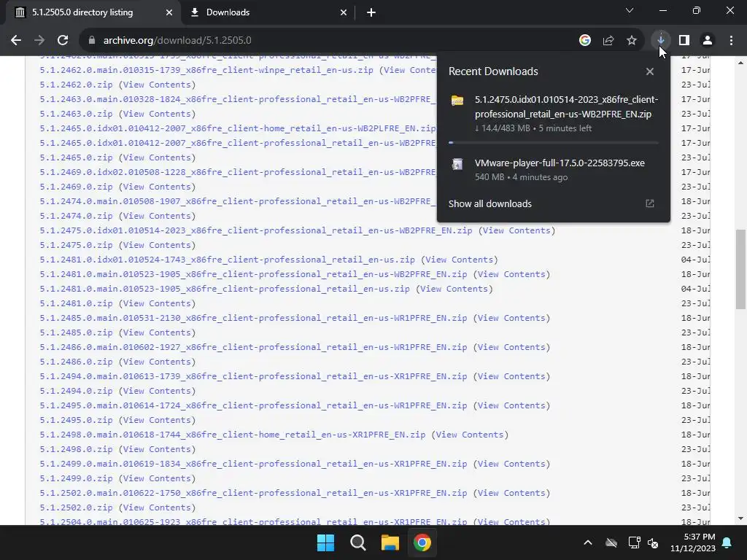View Contents of 5.1.2485.0.zip

[158, 332]
